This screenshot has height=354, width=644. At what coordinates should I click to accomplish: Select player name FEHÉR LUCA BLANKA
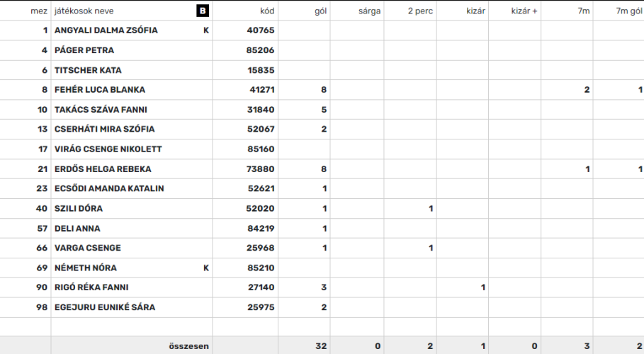[x=100, y=89]
